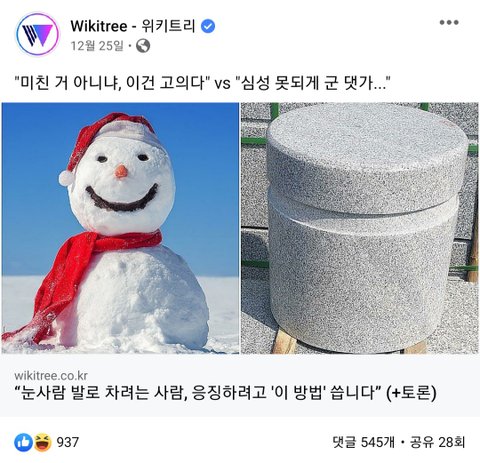Open the snowman with red scarf photo
Screen dimensions: 480x463
[120, 228]
